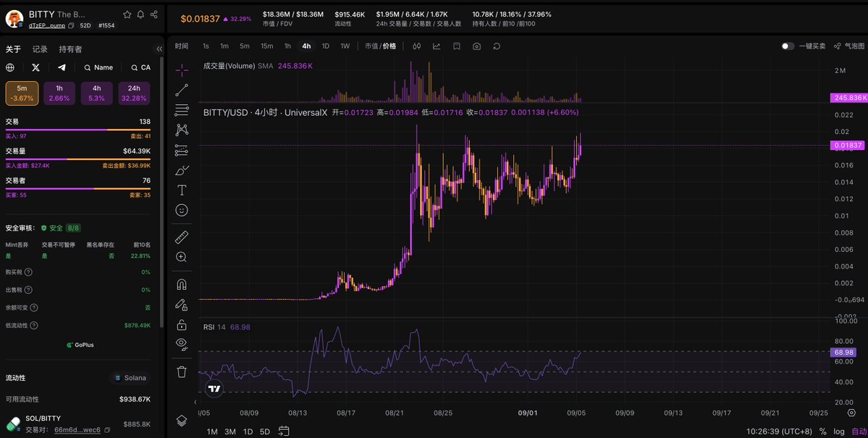Screen dimensions: 868x438
Task: Open the token's Telegram link
Action: (x=62, y=67)
